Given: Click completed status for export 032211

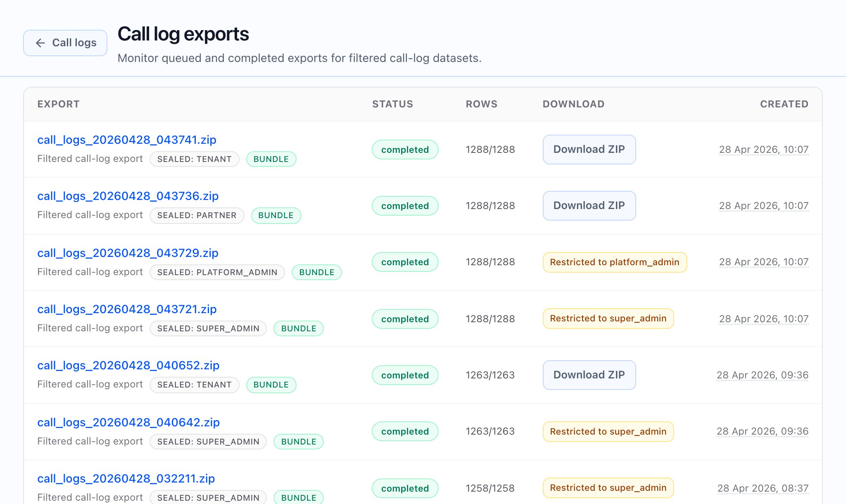Looking at the screenshot, I should [x=405, y=488].
